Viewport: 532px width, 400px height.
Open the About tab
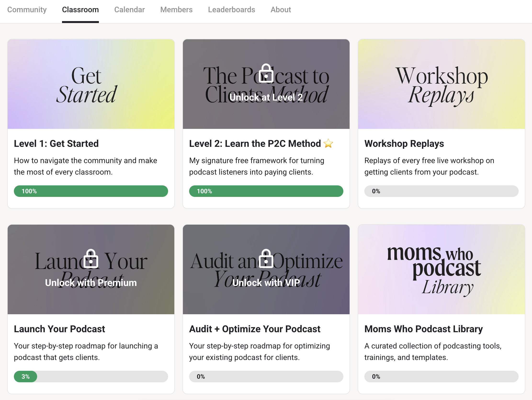tap(281, 10)
